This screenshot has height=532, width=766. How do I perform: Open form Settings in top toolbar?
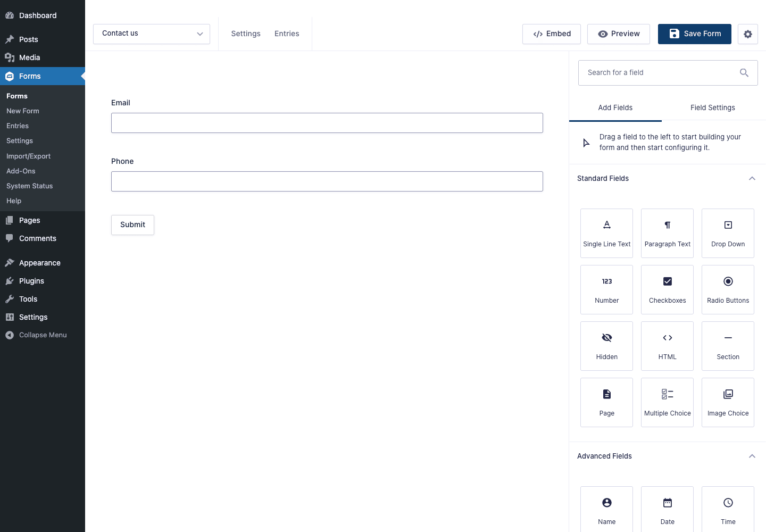[246, 34]
